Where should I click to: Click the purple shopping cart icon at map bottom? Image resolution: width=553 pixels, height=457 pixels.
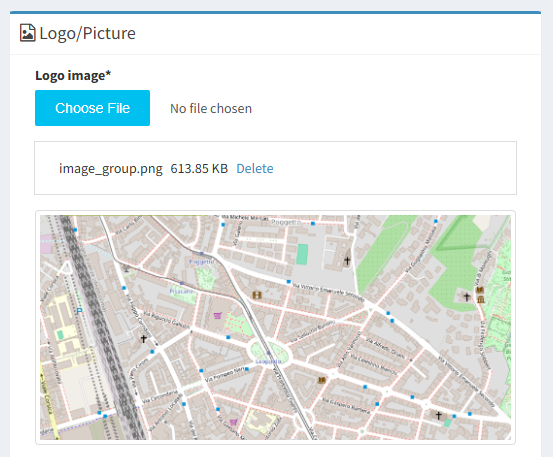point(233,422)
